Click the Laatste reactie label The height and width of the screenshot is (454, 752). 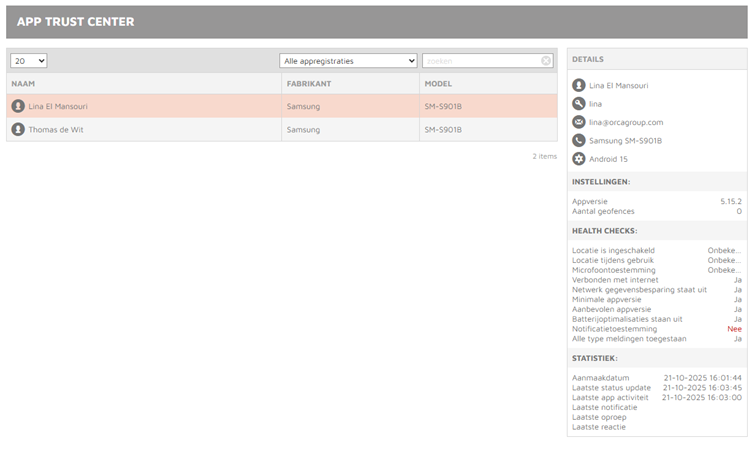tap(599, 427)
